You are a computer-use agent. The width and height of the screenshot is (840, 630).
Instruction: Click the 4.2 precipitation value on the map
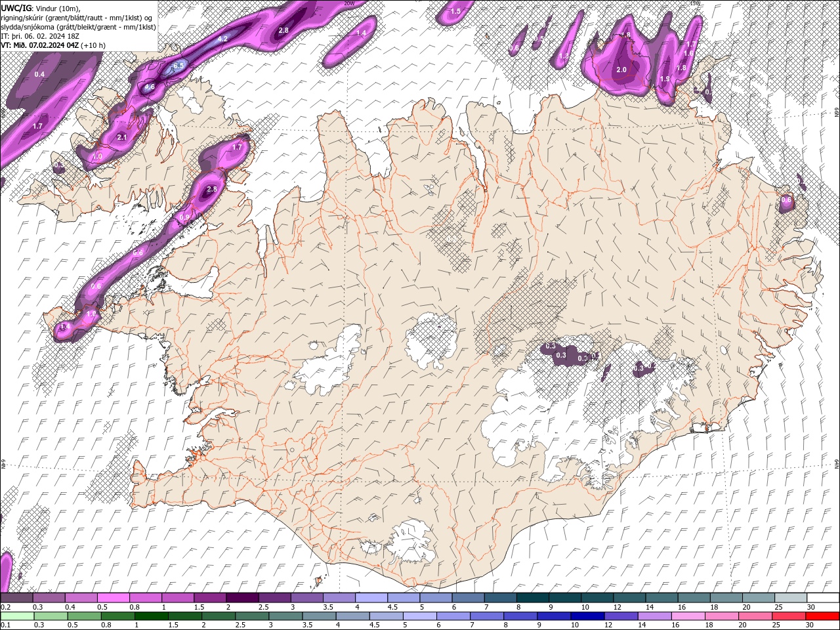tap(222, 39)
